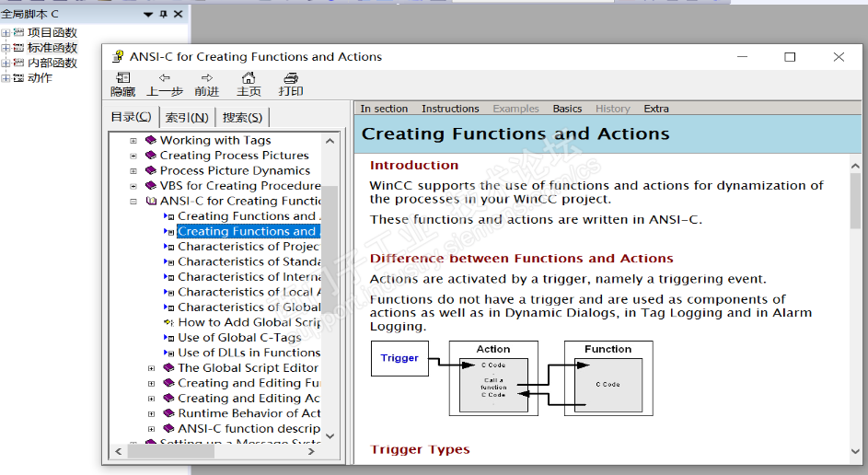This screenshot has height=475, width=868.
Task: Go forward with the 前进 icon
Action: 206,78
